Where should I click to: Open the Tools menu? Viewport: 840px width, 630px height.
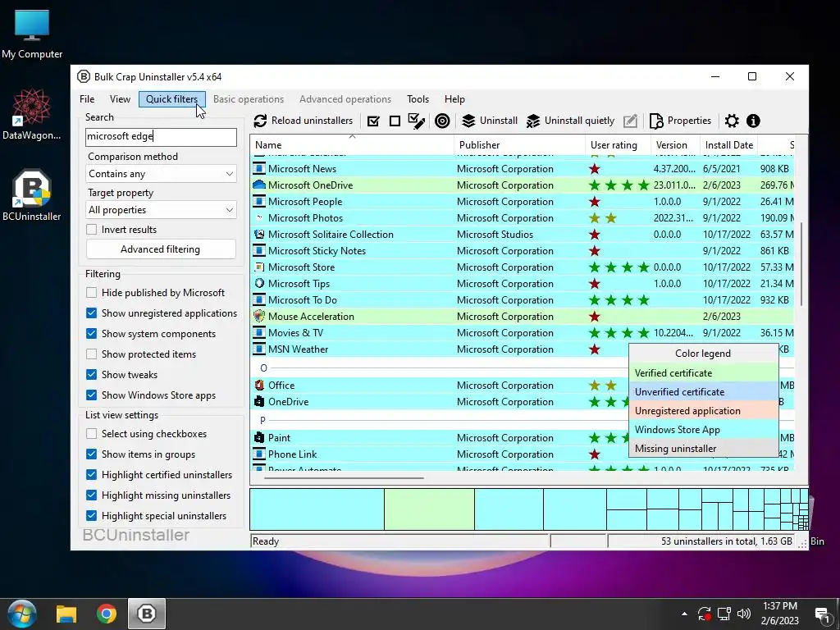(x=418, y=99)
